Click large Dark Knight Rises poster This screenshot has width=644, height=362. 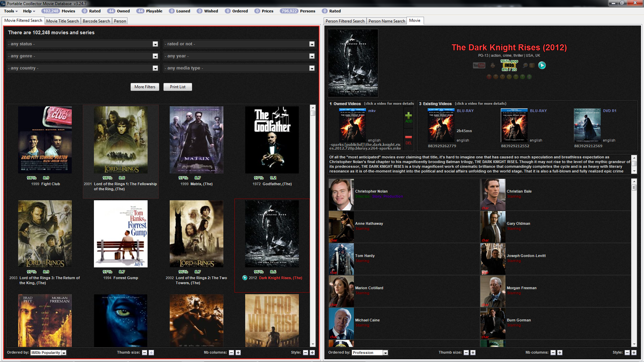353,63
